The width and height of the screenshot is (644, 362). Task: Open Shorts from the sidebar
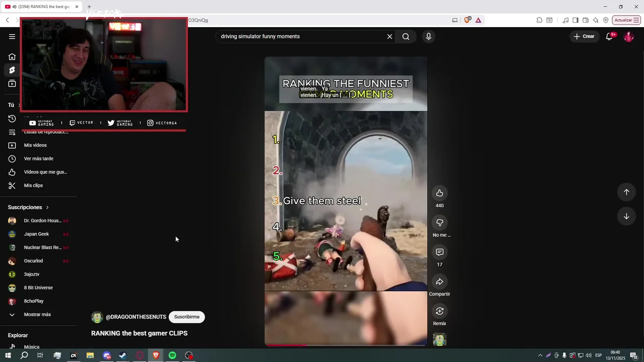(x=12, y=70)
